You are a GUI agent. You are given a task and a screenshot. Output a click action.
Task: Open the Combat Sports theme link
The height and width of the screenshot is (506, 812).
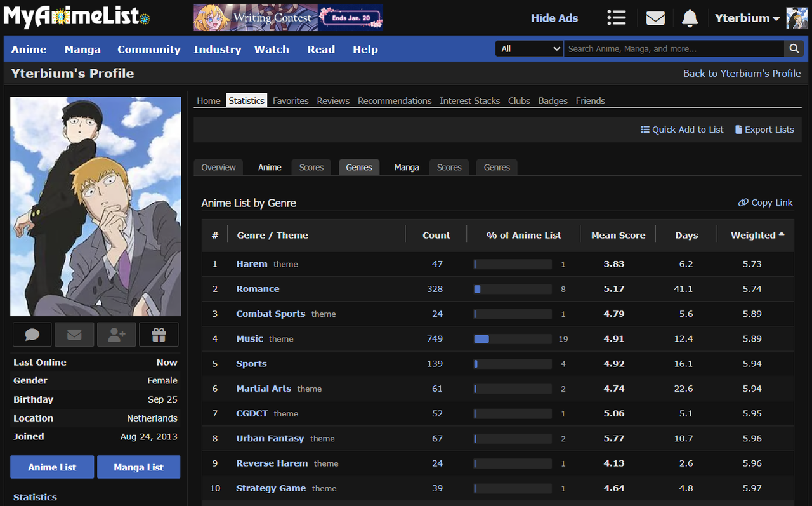[271, 314]
